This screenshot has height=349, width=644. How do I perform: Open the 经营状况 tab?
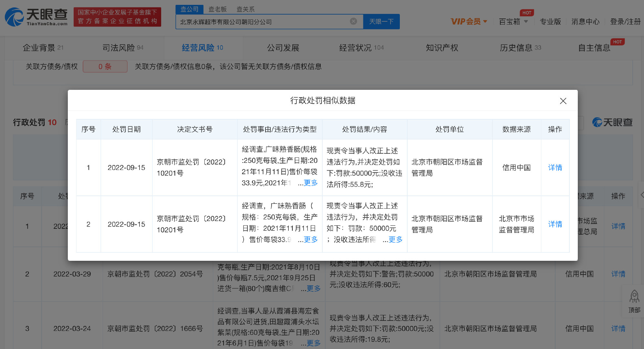coord(361,48)
